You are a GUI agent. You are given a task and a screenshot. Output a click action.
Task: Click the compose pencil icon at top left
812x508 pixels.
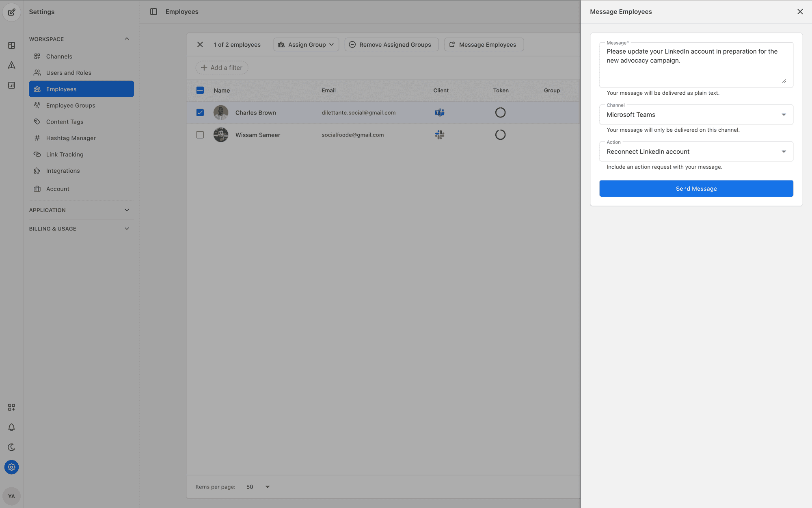tap(11, 12)
